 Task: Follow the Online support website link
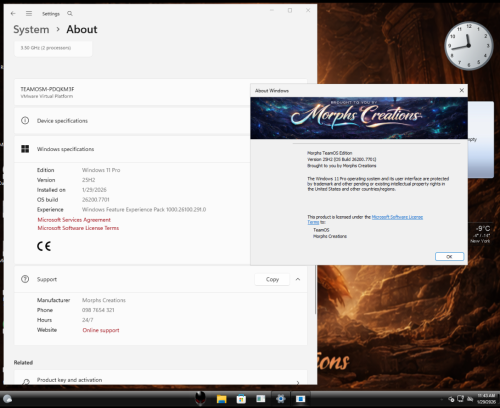(x=101, y=330)
